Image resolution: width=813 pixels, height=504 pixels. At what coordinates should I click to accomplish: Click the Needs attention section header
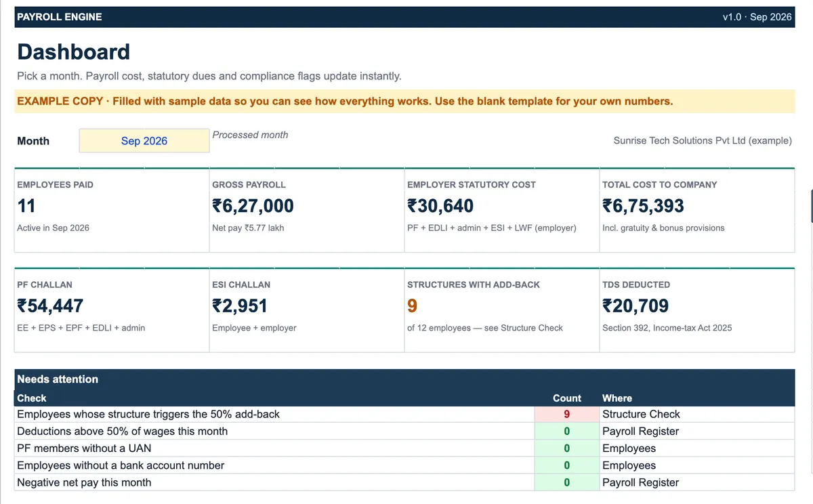pos(58,379)
